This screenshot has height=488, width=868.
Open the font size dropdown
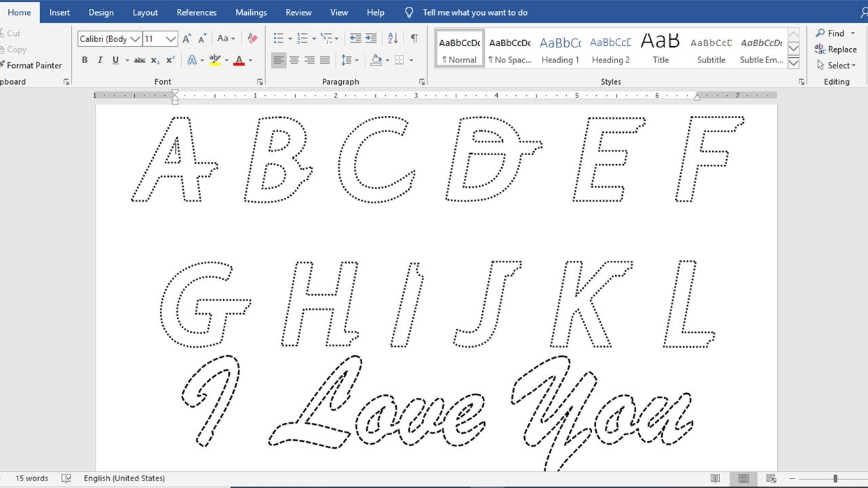tap(171, 39)
